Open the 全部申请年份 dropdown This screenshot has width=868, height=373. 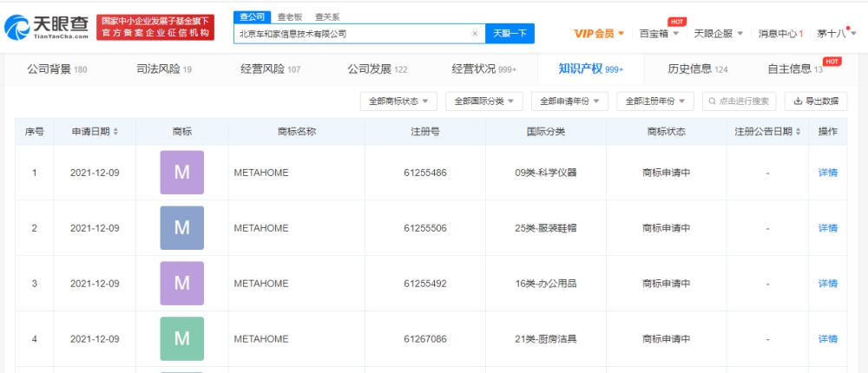(569, 101)
